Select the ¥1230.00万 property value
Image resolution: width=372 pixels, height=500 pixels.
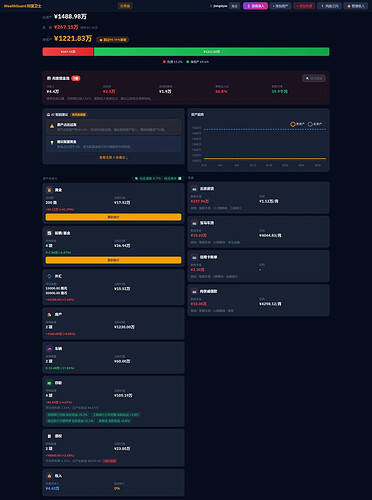(124, 327)
